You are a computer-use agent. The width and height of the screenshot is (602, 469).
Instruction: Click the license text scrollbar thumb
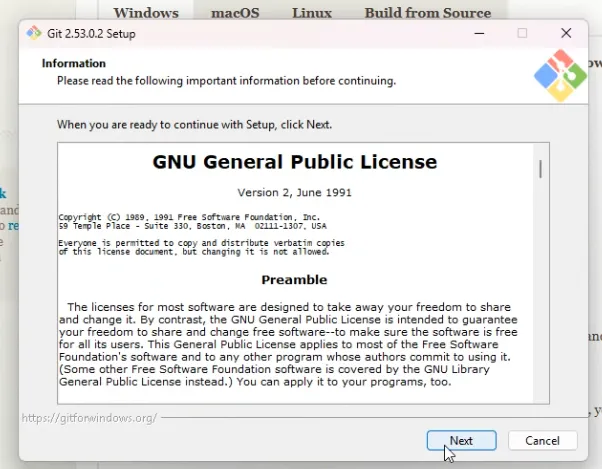coord(541,169)
